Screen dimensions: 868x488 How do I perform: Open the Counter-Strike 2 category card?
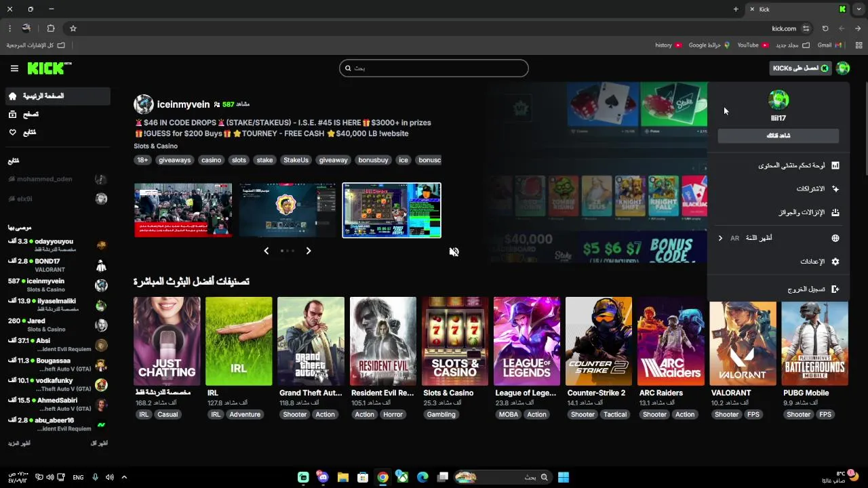(599, 341)
